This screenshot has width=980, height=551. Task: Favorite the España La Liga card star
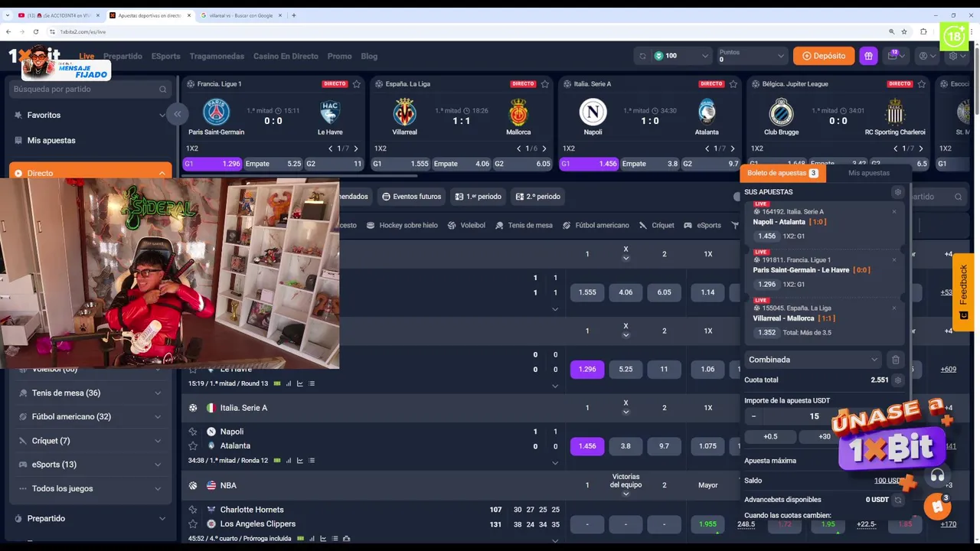(544, 84)
